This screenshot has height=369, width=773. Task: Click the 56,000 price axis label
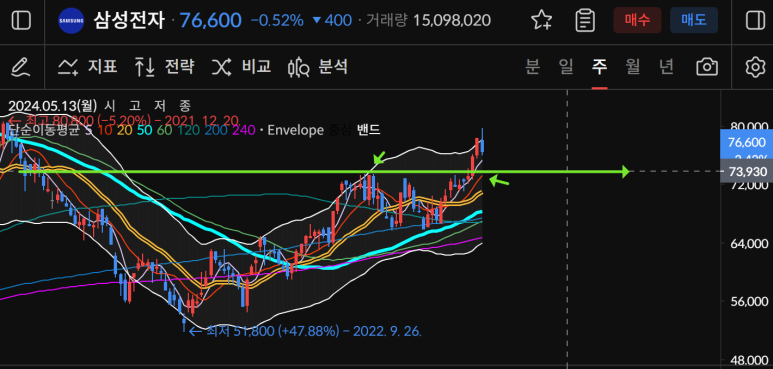click(749, 302)
